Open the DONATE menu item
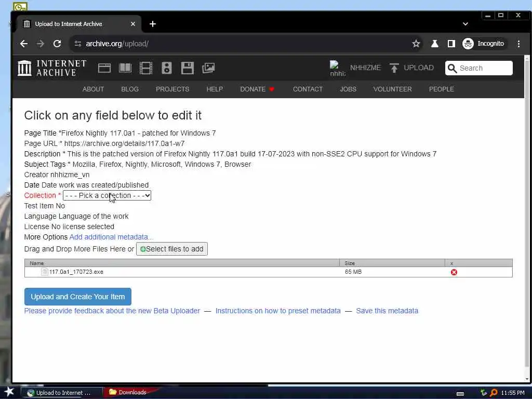The height and width of the screenshot is (399, 532). (x=257, y=89)
